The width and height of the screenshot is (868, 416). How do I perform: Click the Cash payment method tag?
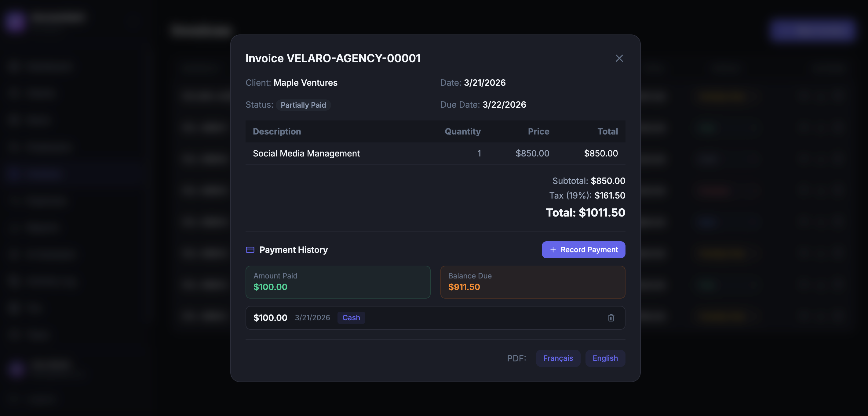click(x=351, y=318)
